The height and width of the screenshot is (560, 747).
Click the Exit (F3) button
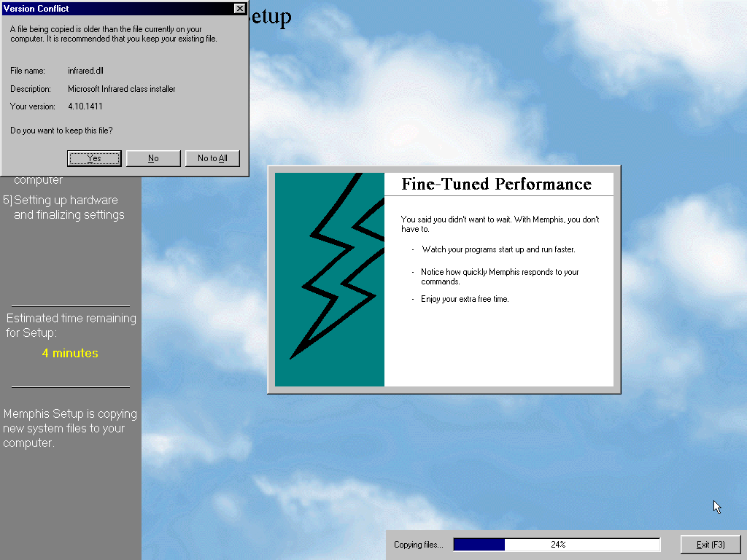[x=711, y=544]
